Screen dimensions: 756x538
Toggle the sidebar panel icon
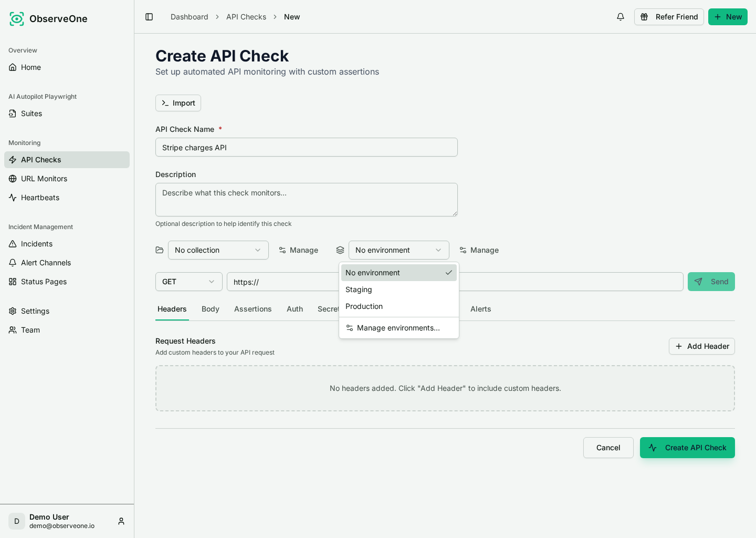(149, 17)
